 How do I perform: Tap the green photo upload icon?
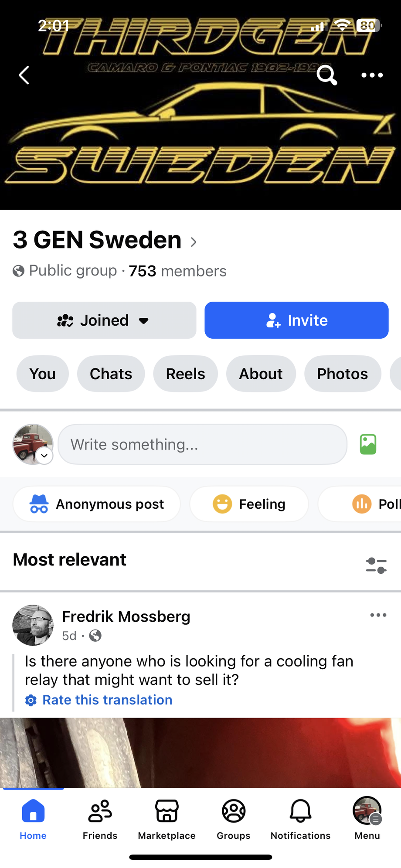[368, 444]
